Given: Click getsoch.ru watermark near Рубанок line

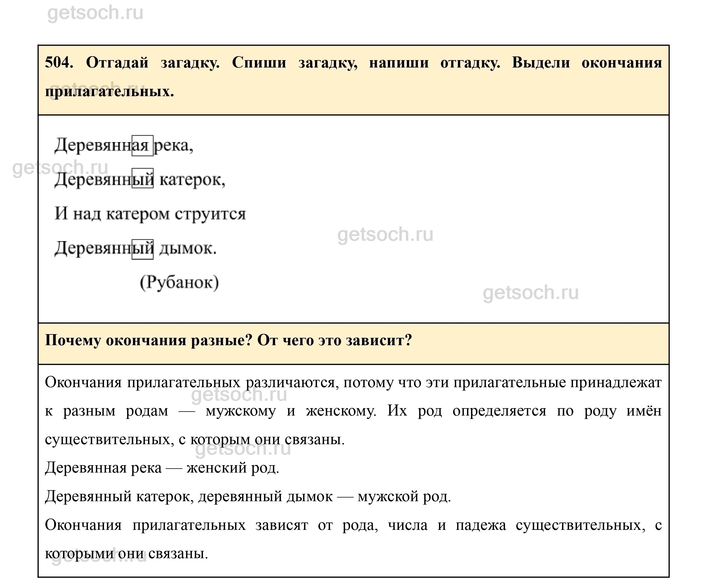Looking at the screenshot, I should point(530,292).
